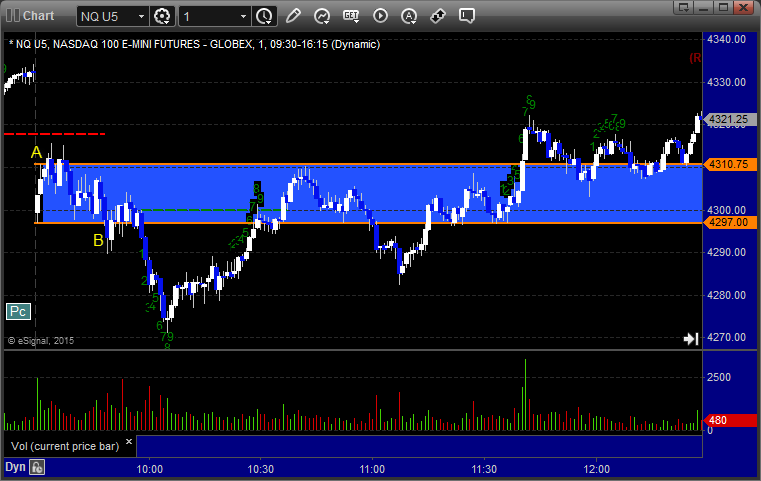Open the GET tools menu icon

(x=351, y=16)
